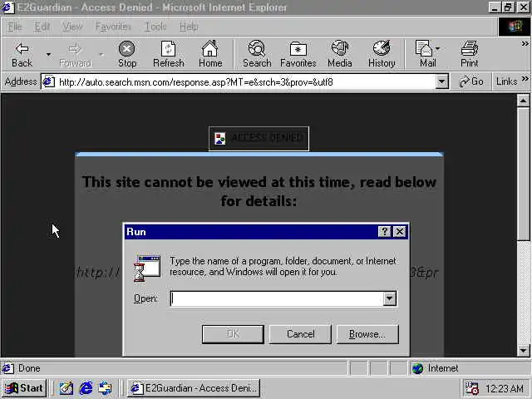532x399 pixels.
Task: Click the page icon in the Address bar
Action: pyautogui.click(x=48, y=81)
